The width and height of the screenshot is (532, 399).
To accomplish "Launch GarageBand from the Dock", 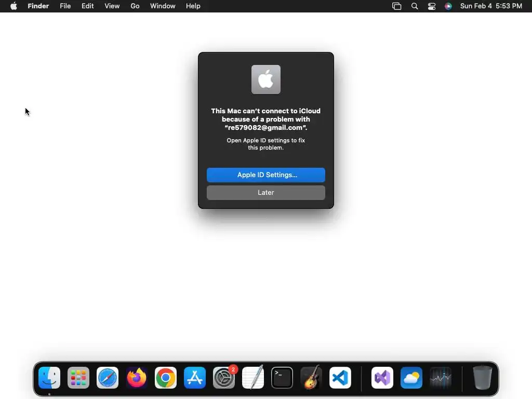I will pyautogui.click(x=311, y=377).
